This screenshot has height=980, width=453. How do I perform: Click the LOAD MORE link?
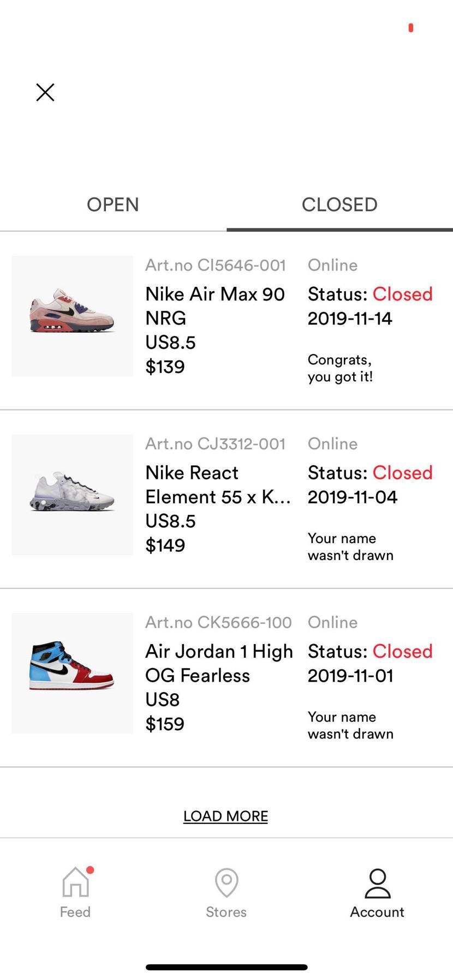225,816
